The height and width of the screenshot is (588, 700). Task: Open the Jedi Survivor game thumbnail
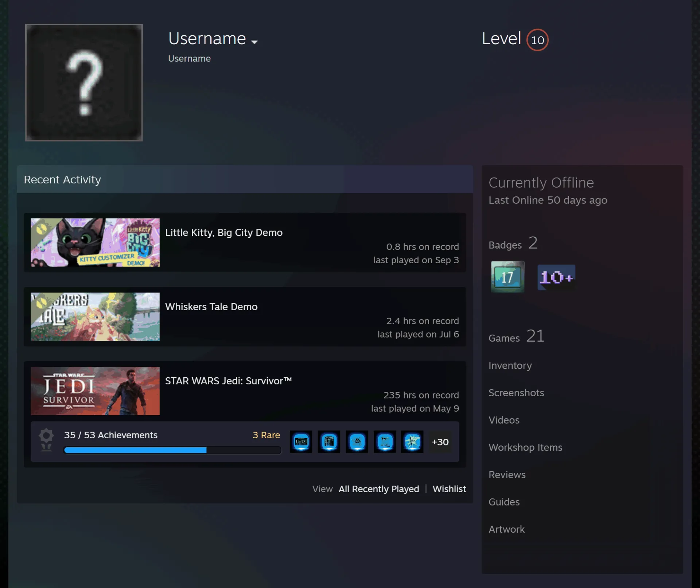95,391
